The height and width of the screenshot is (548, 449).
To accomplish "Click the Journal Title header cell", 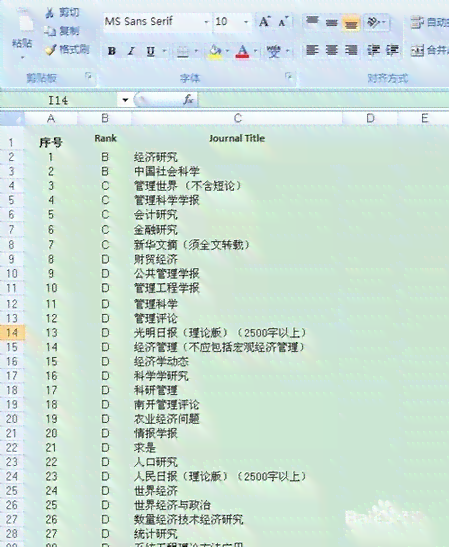I will coord(237,139).
